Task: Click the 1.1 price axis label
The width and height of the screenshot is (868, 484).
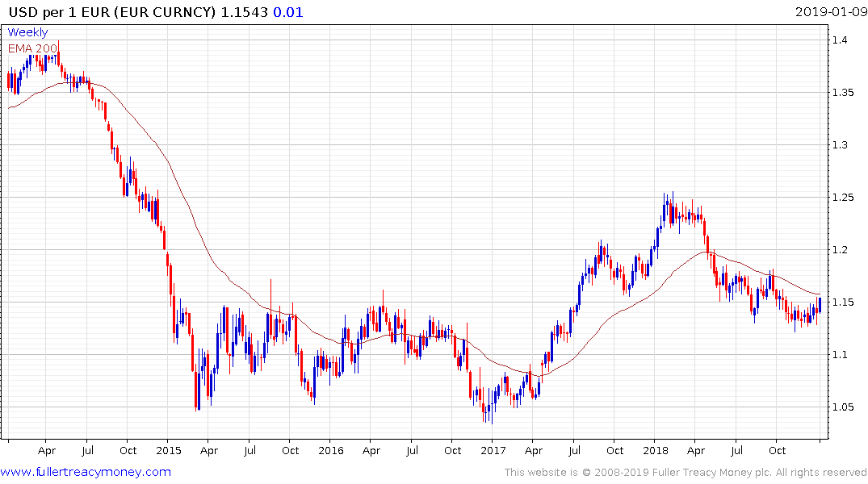Action: [x=839, y=355]
